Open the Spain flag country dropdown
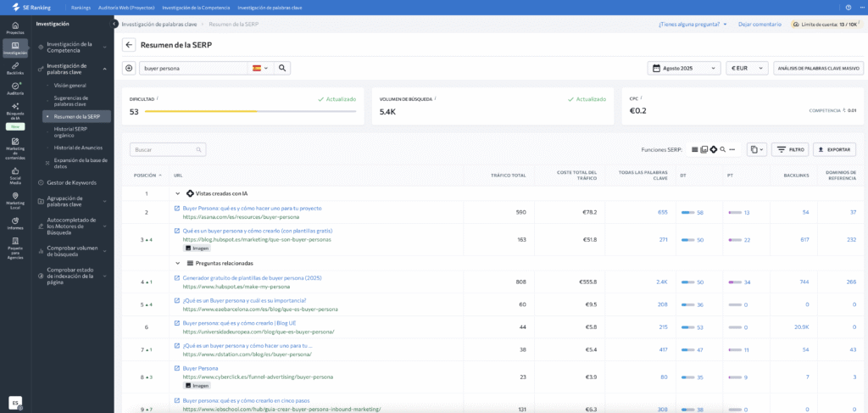Image resolution: width=868 pixels, height=413 pixels. click(261, 68)
